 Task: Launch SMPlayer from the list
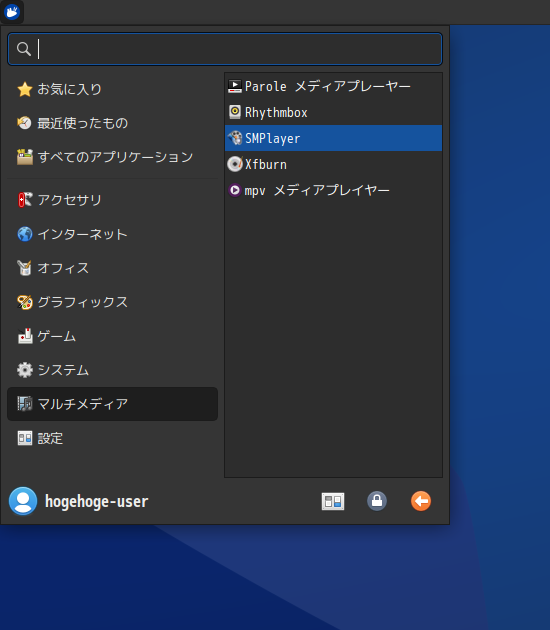point(333,138)
